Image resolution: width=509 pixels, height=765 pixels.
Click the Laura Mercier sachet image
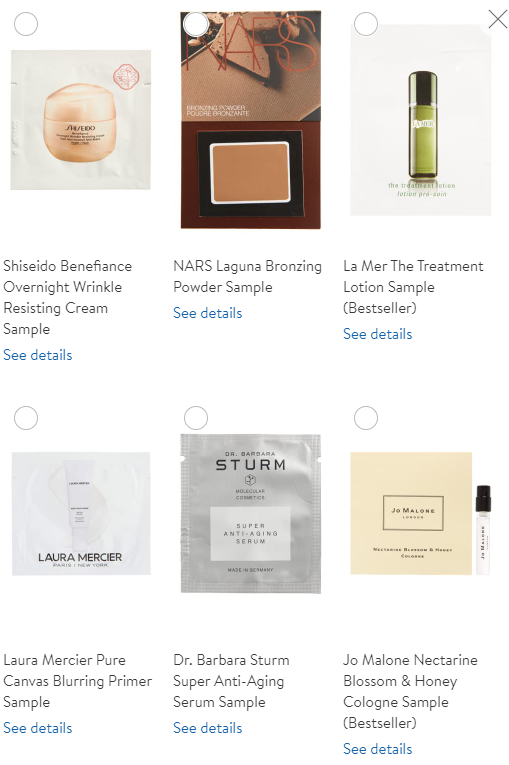click(x=81, y=514)
